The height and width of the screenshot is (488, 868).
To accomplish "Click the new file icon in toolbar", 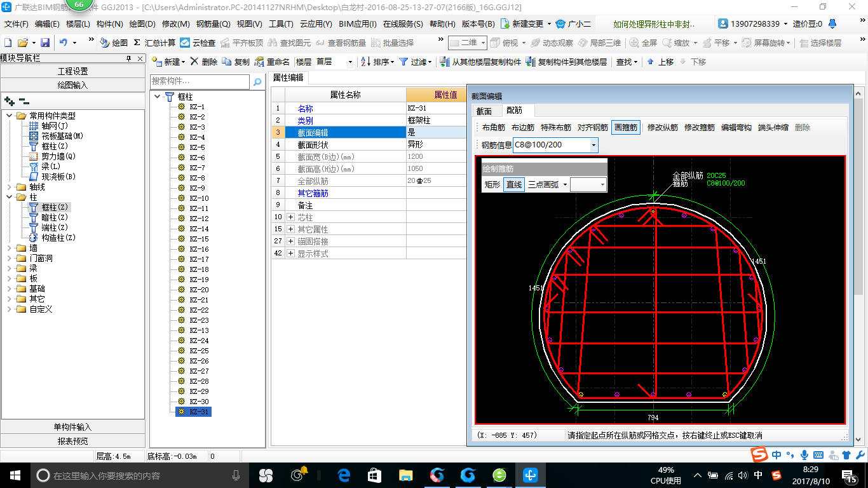I will click(x=8, y=43).
